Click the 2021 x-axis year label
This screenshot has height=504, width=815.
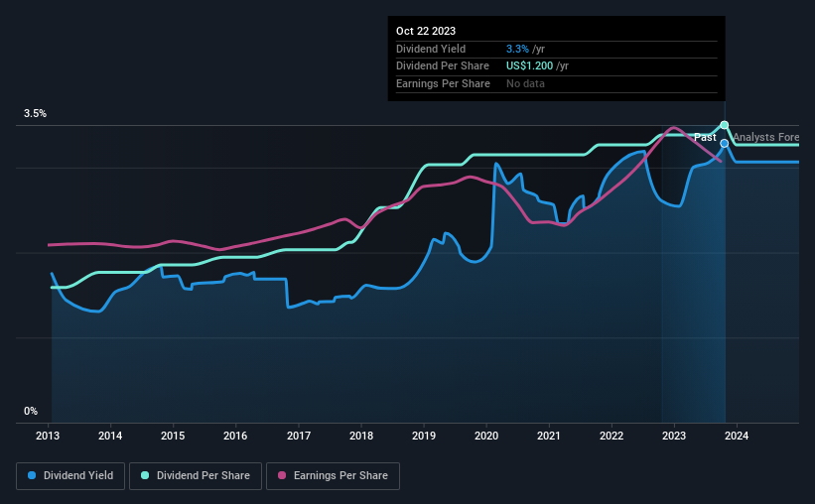[549, 436]
